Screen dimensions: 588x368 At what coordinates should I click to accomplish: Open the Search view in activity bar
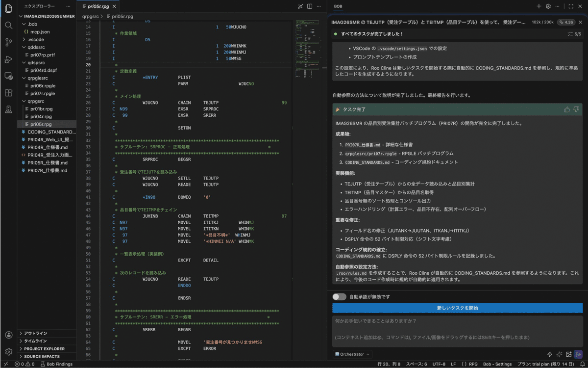(8, 26)
